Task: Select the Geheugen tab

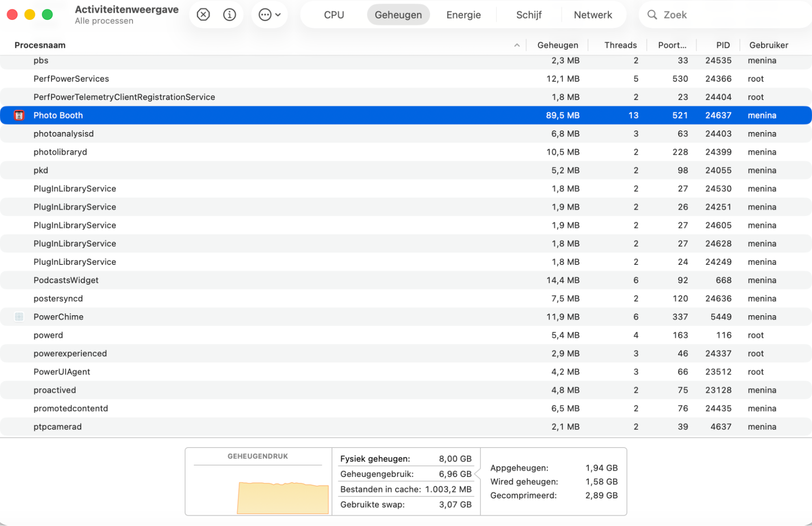Action: [398, 15]
